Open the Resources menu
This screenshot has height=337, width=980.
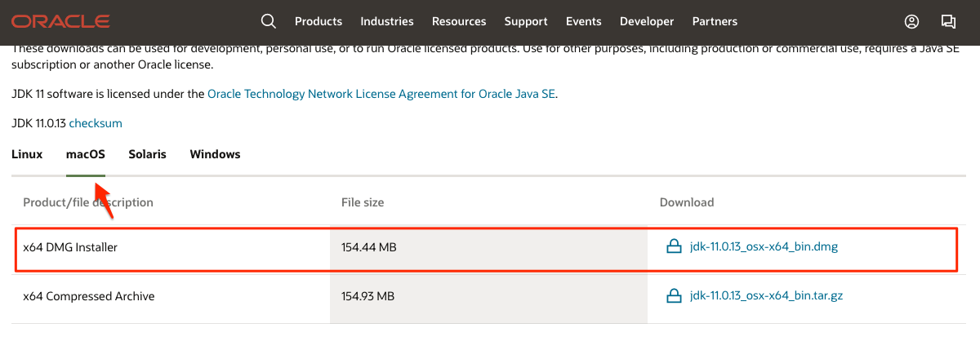459,21
